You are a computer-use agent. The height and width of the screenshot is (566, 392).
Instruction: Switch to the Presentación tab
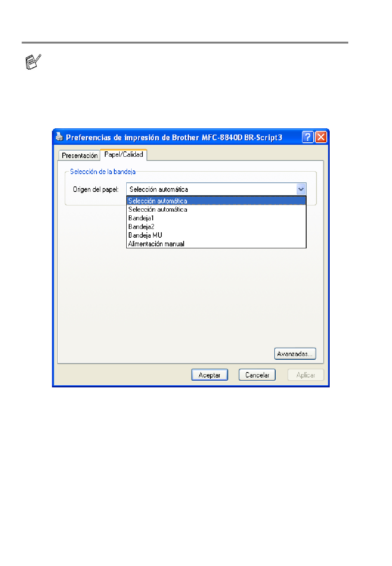80,156
